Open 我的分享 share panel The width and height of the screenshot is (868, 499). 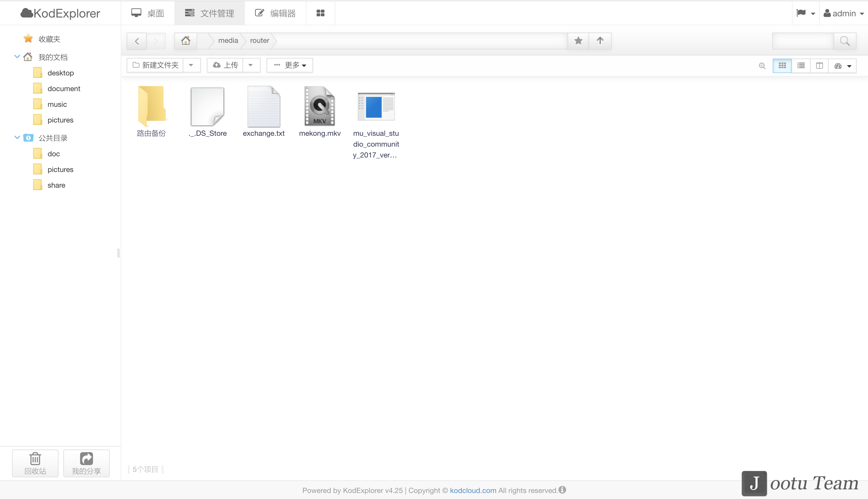coord(86,463)
